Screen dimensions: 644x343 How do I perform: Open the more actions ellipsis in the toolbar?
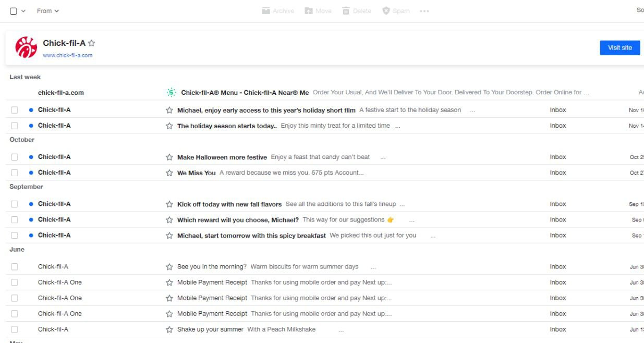click(424, 11)
